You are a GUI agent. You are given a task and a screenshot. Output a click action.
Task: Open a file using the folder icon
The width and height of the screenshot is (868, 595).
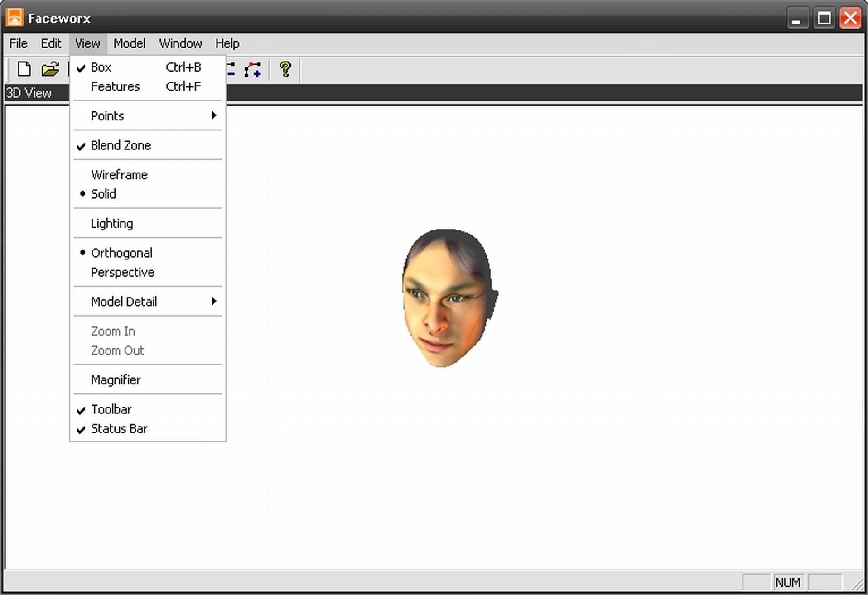(50, 69)
